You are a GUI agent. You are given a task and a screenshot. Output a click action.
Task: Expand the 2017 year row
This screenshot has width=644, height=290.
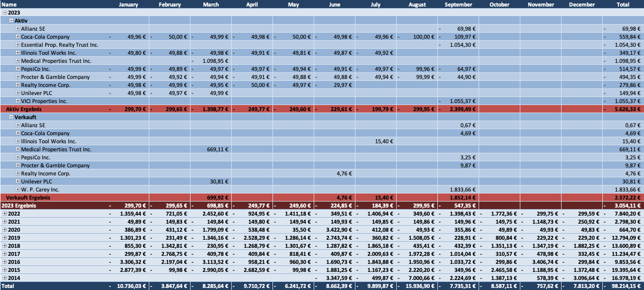point(5,254)
